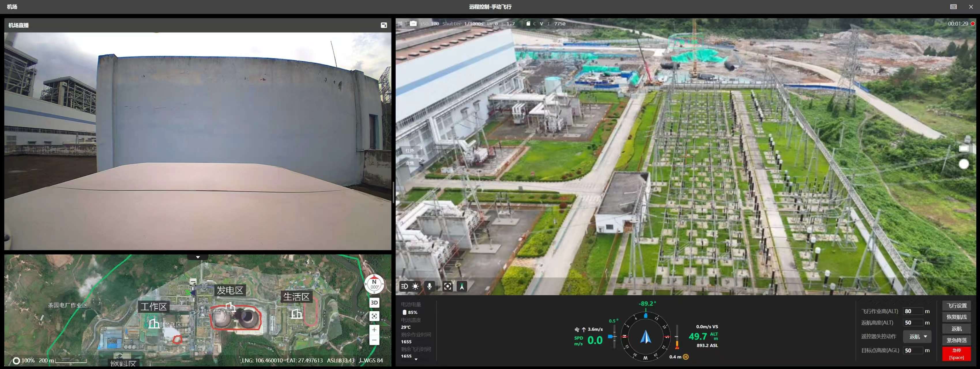Click the camera mode icon beside ISO
This screenshot has width=980, height=369.
(413, 24)
